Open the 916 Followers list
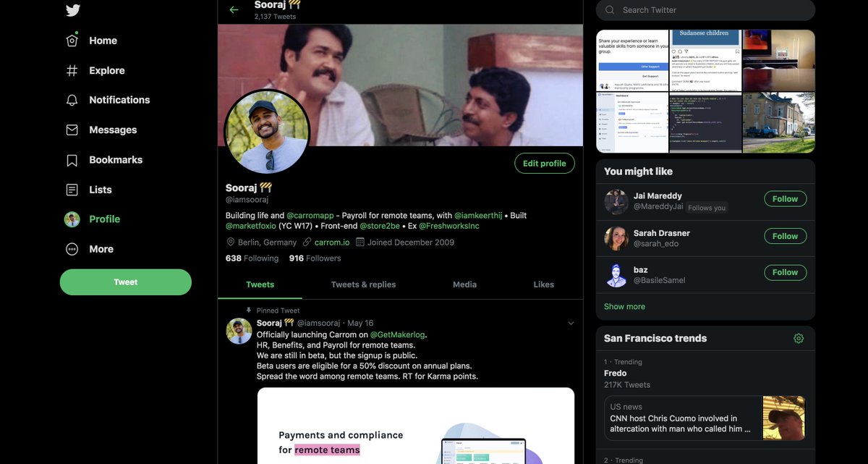The width and height of the screenshot is (868, 464). click(x=315, y=258)
